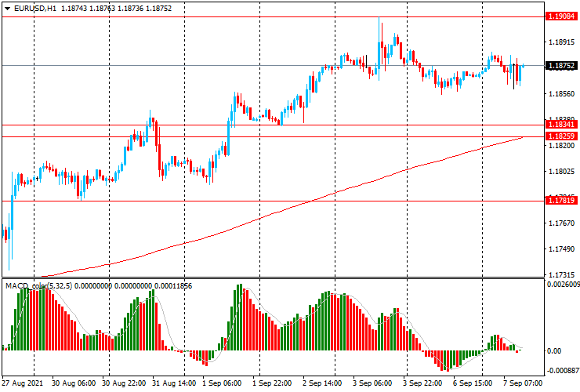Viewport: 580px width, 392px height.
Task: Click the 3 Sep 22:00 time axis label
Action: (x=422, y=383)
